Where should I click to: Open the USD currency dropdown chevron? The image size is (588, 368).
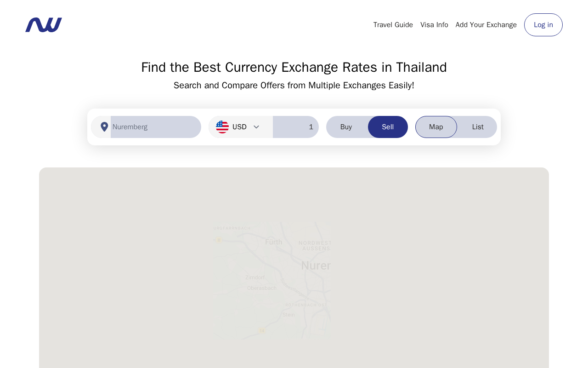point(256,127)
